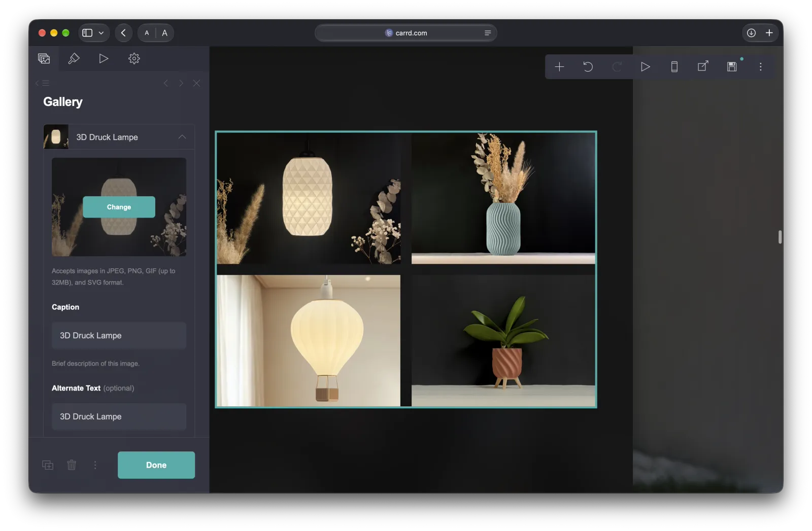Delete element with trash icon
This screenshot has height=531, width=812.
pyautogui.click(x=72, y=465)
